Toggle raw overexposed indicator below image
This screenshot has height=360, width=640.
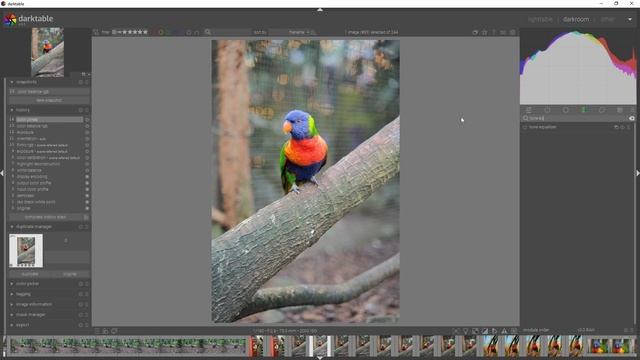475,331
